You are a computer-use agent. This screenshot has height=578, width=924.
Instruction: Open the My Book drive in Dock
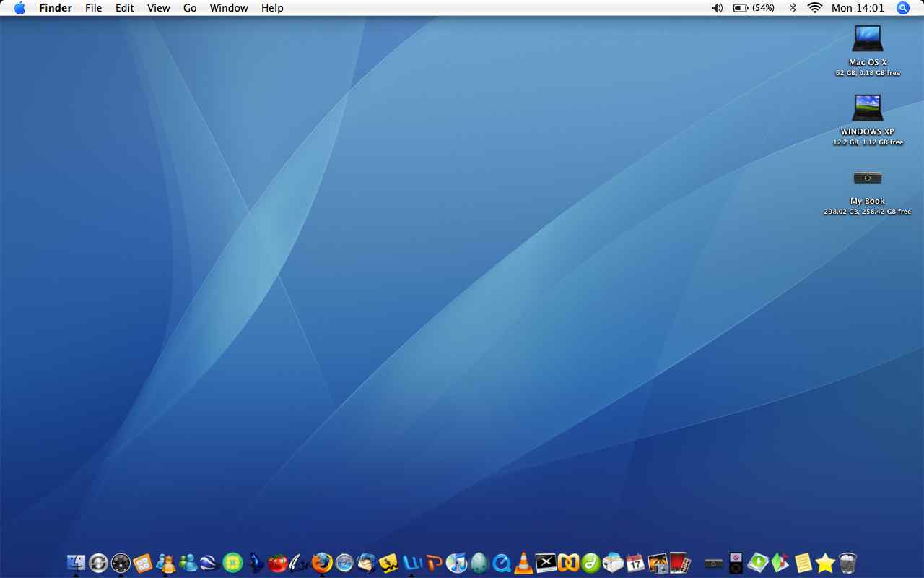tap(714, 563)
